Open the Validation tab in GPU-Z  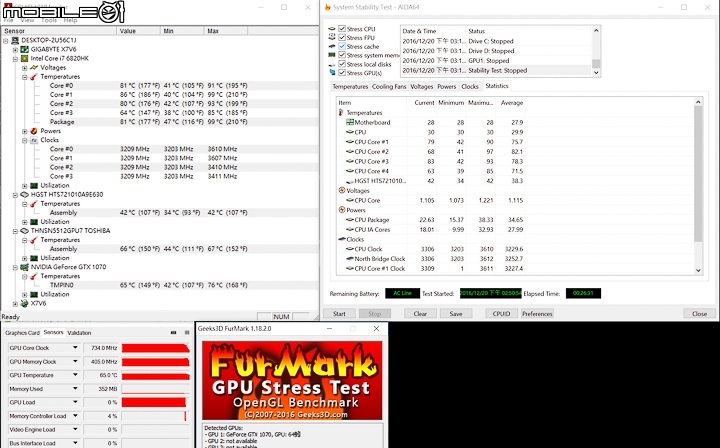click(x=79, y=333)
